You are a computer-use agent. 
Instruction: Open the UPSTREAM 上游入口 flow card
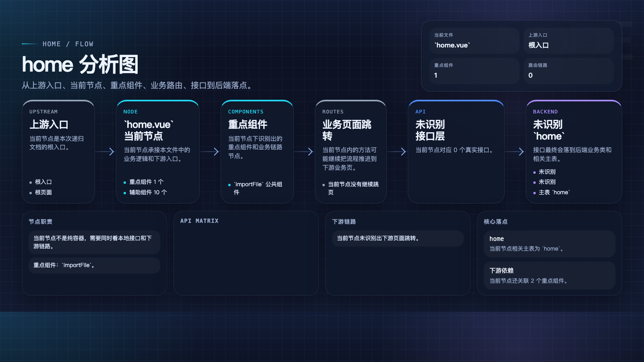(x=58, y=152)
